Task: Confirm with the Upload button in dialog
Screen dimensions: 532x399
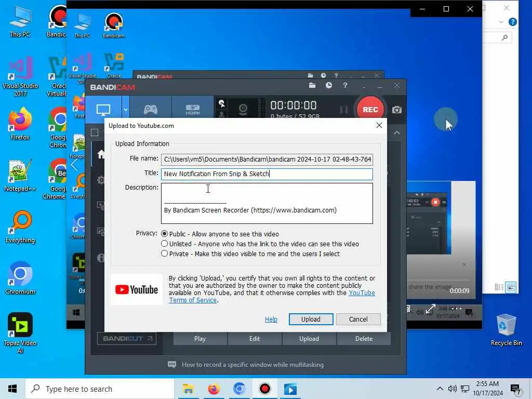Action: [311, 320]
